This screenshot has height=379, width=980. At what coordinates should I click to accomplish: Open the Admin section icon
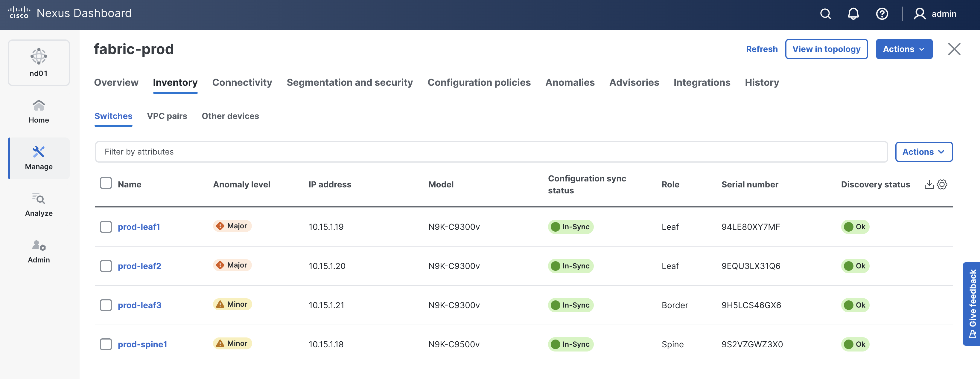click(x=39, y=251)
